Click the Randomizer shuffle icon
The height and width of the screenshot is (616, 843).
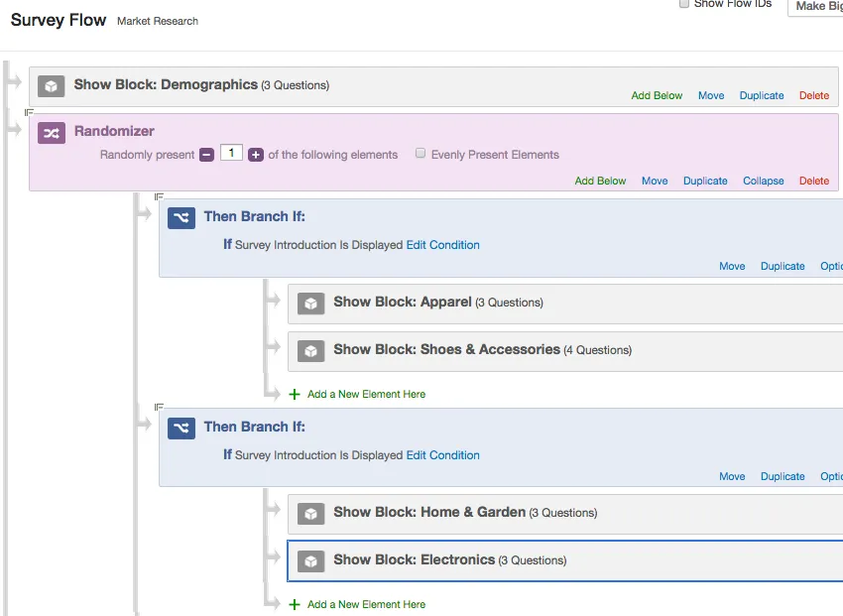(51, 132)
